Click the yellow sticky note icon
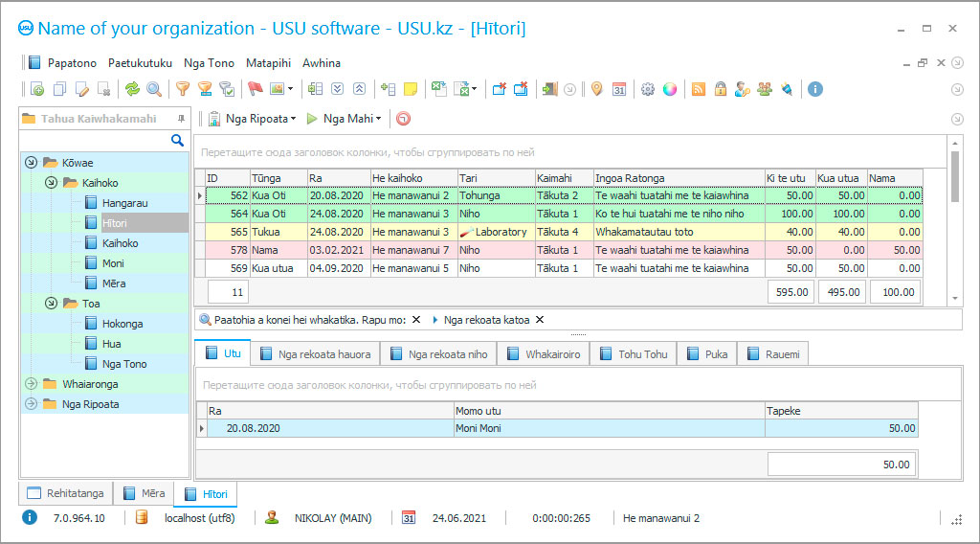 (411, 89)
